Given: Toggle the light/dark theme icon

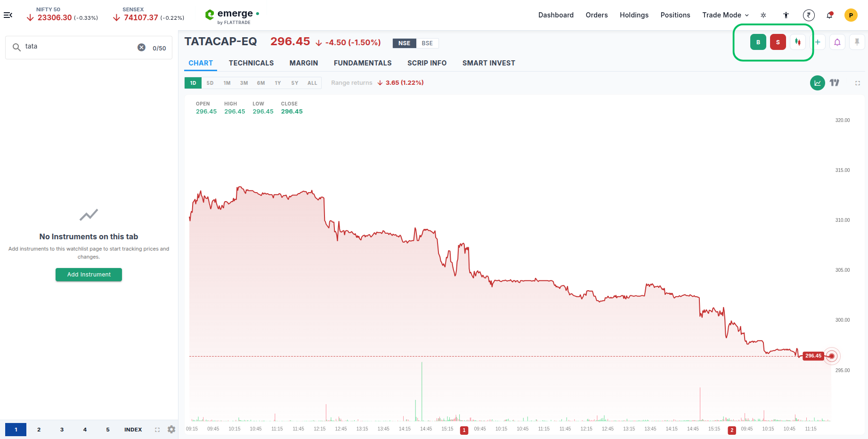Looking at the screenshot, I should pyautogui.click(x=763, y=15).
